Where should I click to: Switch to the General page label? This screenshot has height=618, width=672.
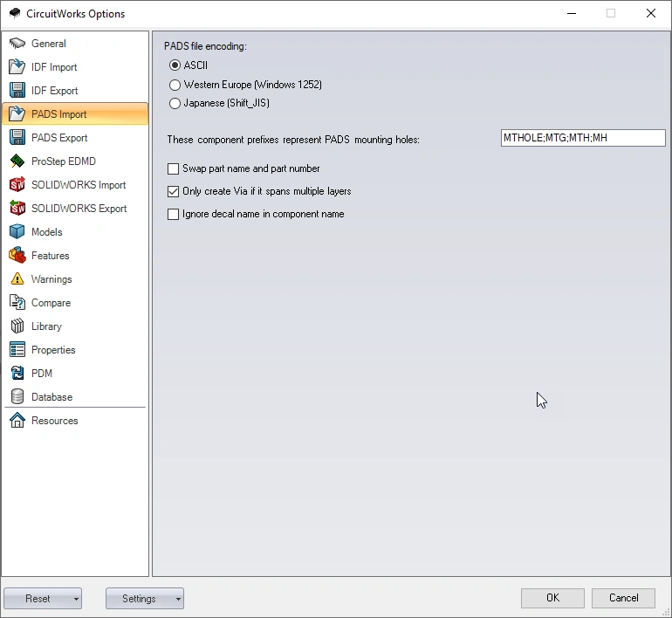[48, 44]
